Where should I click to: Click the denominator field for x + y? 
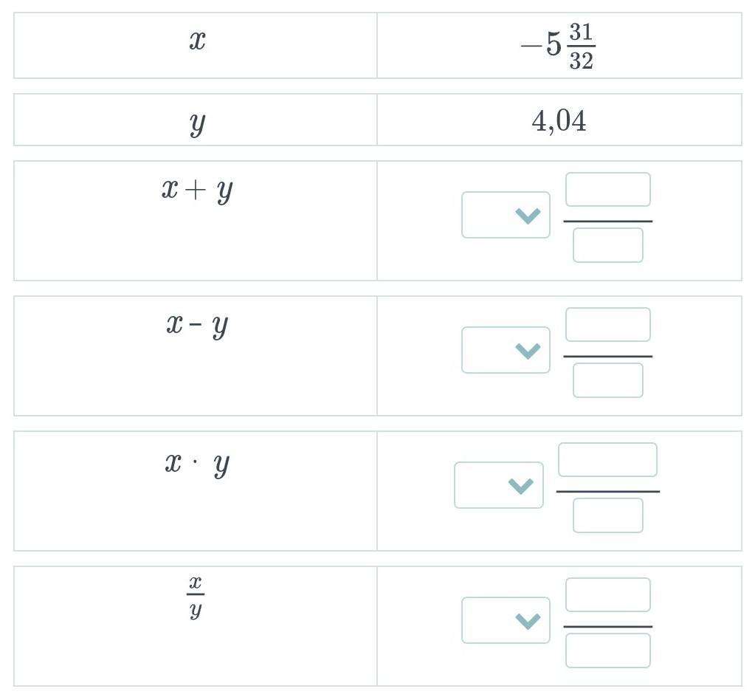tap(607, 245)
